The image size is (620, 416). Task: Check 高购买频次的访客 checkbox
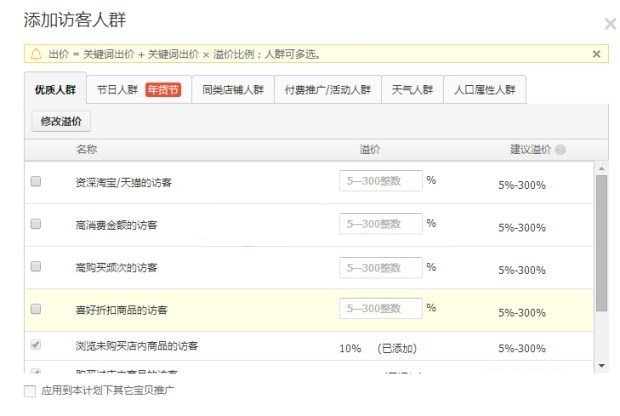pos(36,267)
